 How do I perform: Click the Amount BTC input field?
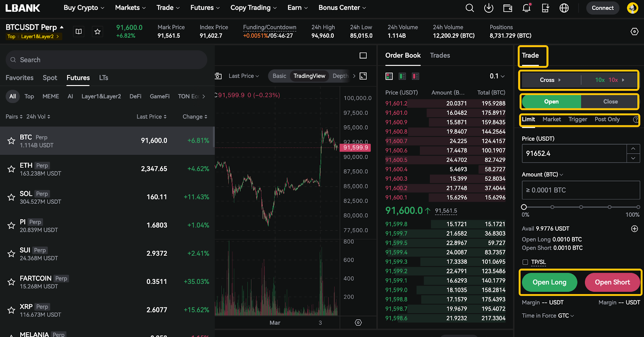(x=581, y=190)
